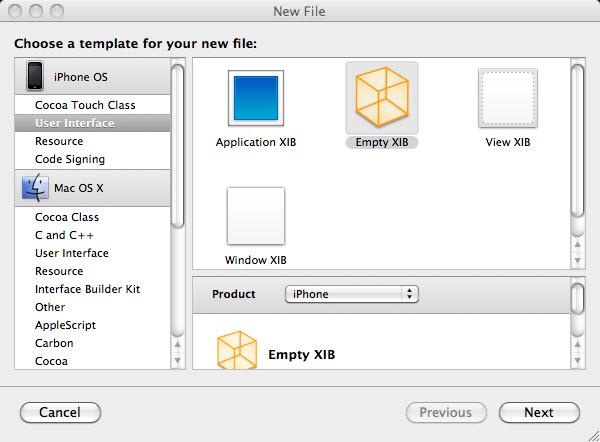Screen dimensions: 600x442
Task: Select Other category in sidebar
Action: pos(93,307)
